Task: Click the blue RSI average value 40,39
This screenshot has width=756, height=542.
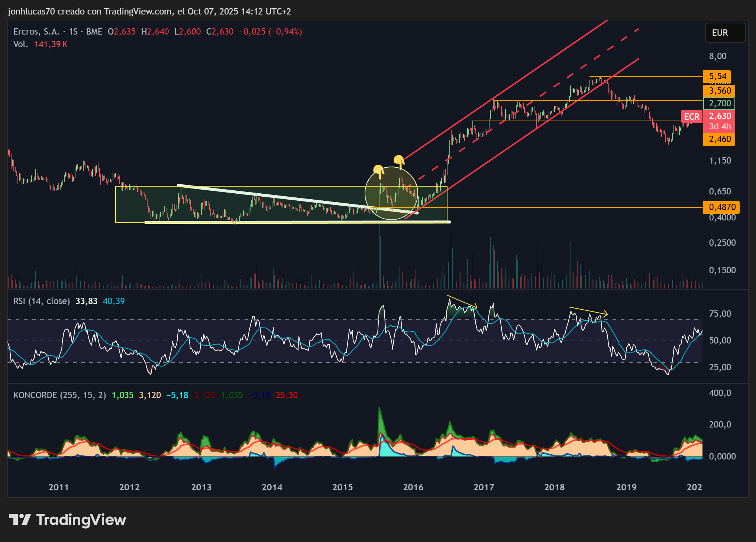Action: pyautogui.click(x=114, y=301)
